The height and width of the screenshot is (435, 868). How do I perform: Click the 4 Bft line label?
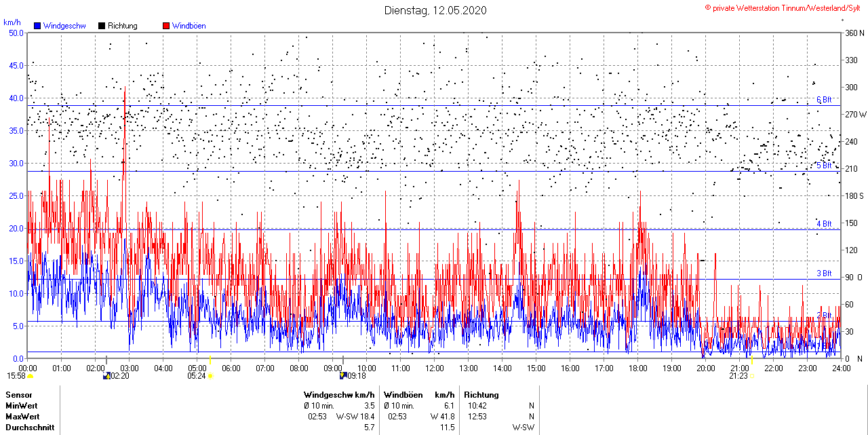[x=824, y=223]
